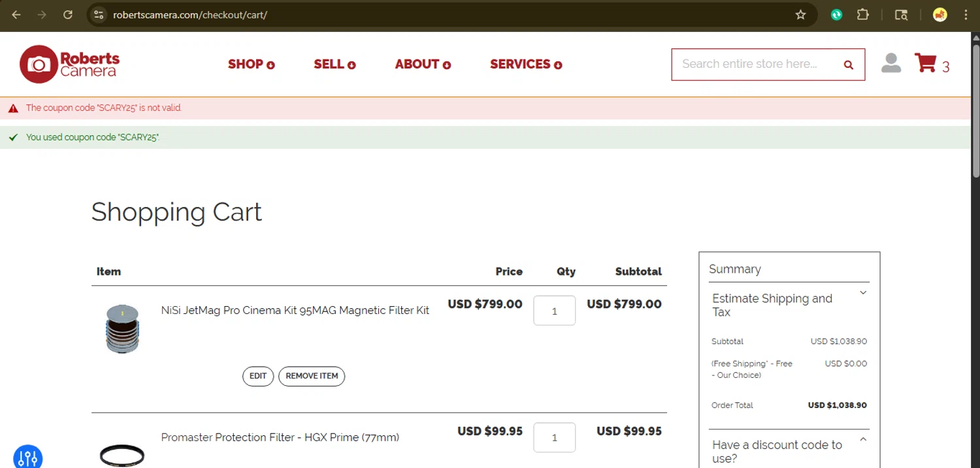Open the Chrome profile avatar
Screen dimensions: 980x468
(940, 15)
